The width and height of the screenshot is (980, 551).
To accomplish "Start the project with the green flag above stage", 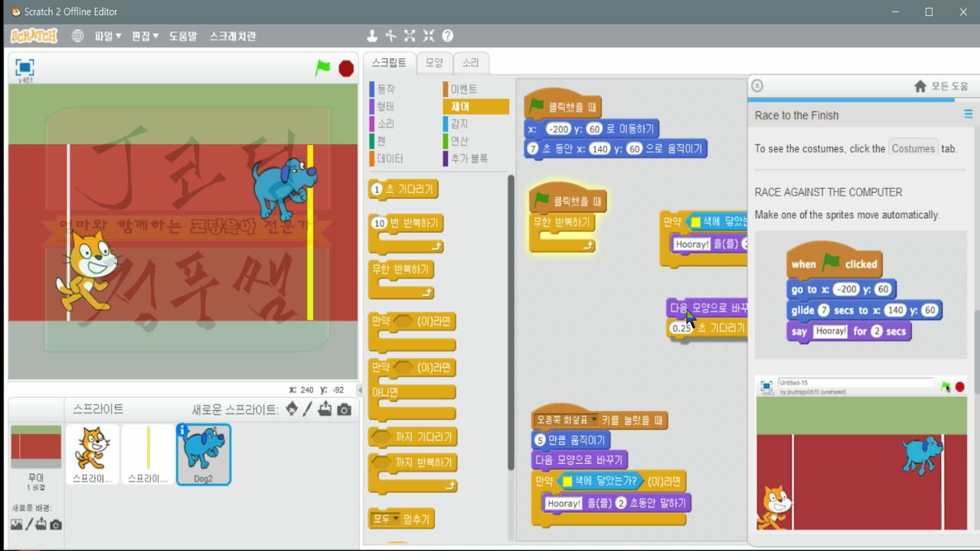I will click(323, 67).
